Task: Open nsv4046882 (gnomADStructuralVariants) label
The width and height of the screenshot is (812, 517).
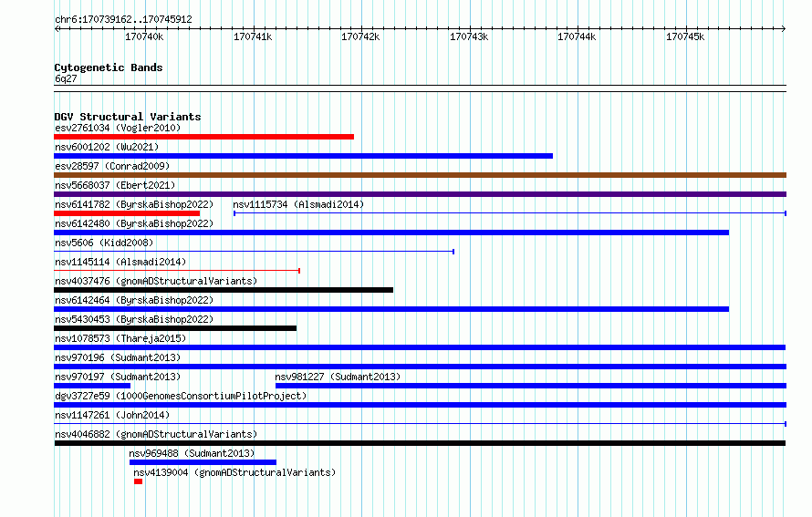Action: tap(156, 434)
